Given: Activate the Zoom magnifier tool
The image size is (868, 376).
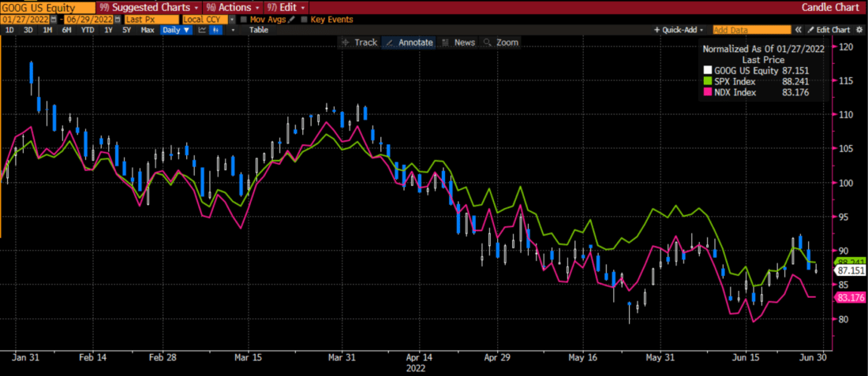Looking at the screenshot, I should point(500,43).
